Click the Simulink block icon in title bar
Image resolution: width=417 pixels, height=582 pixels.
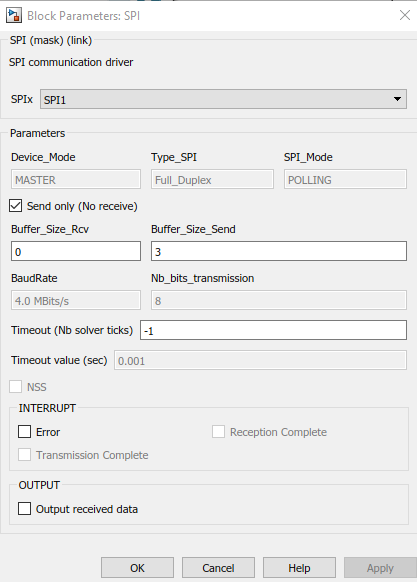[14, 16]
